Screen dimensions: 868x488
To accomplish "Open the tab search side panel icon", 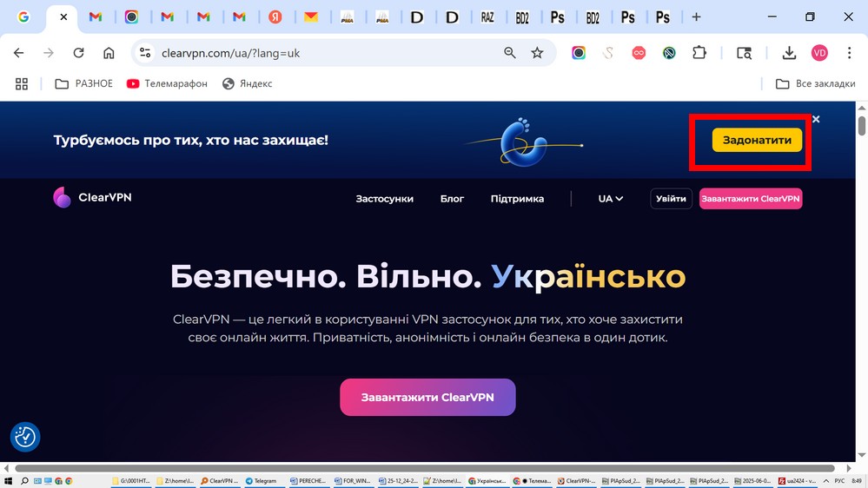I will coord(744,53).
